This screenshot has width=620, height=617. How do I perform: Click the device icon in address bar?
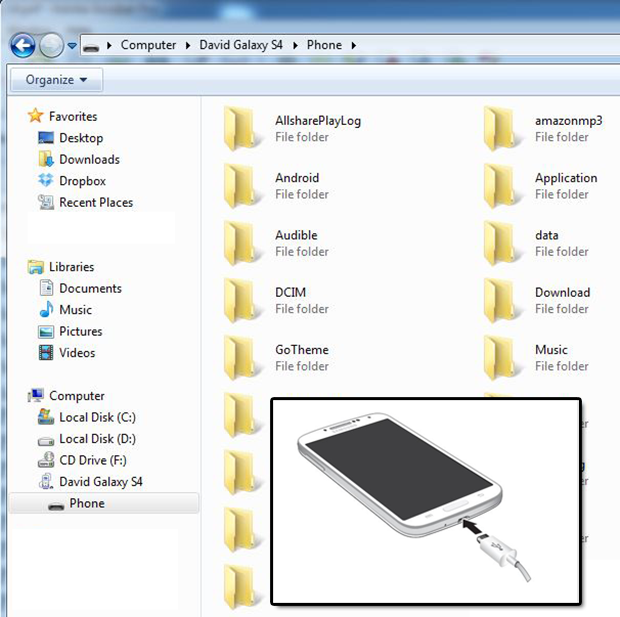[91, 47]
